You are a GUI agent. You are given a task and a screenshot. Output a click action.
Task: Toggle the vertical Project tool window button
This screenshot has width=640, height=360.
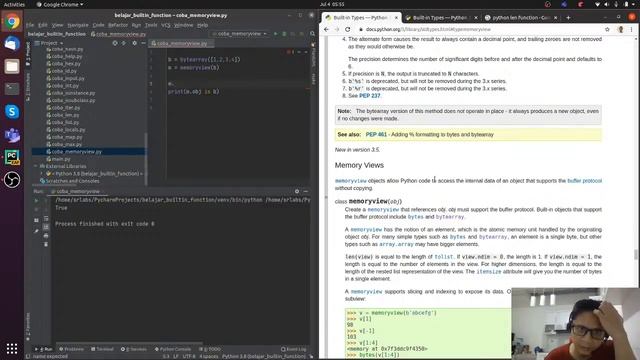[28, 53]
